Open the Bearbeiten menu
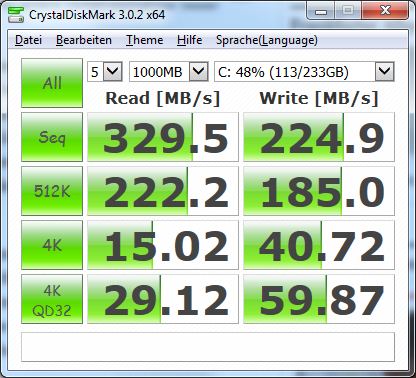 pyautogui.click(x=84, y=40)
